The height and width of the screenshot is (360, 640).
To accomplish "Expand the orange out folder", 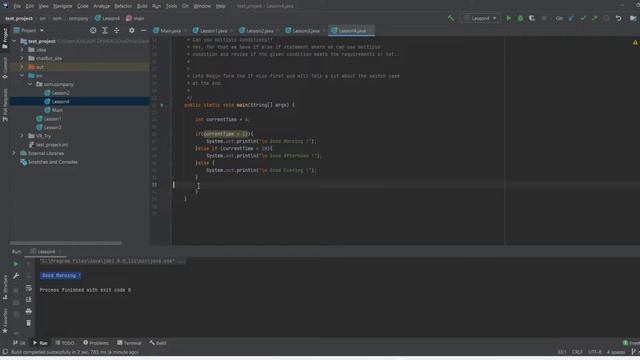I will pos(22,67).
